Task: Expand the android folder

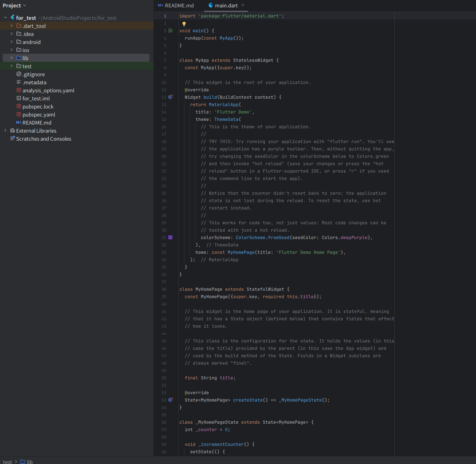Action: tap(12, 42)
